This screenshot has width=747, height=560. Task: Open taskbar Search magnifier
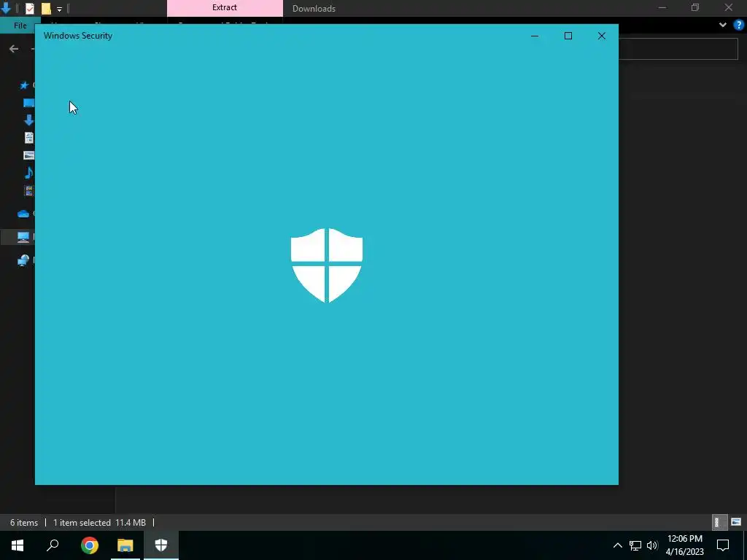pyautogui.click(x=53, y=545)
